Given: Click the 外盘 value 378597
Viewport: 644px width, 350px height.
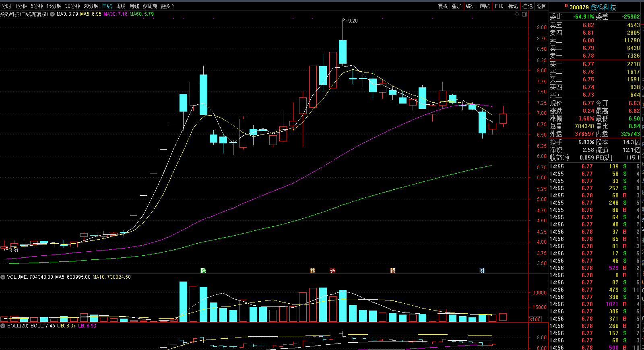Looking at the screenshot, I should tap(584, 134).
